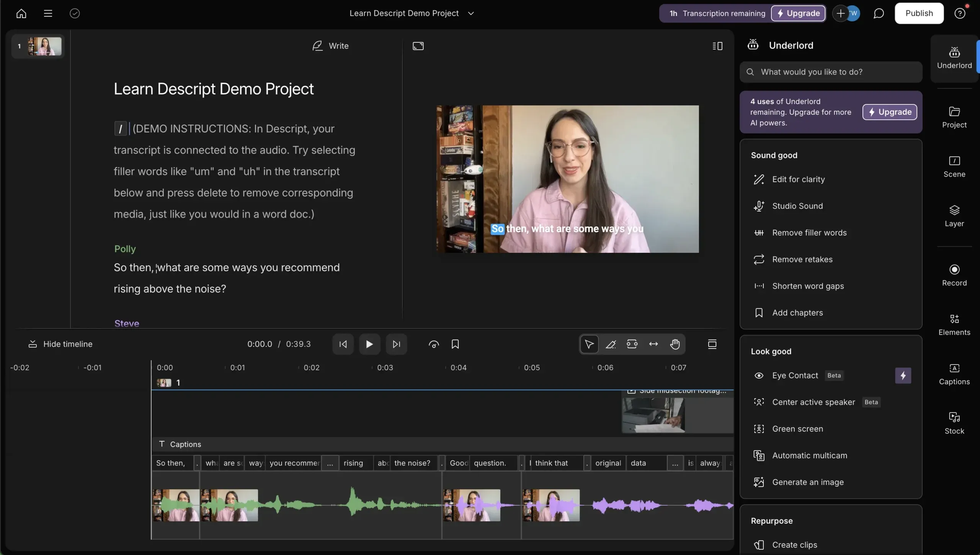This screenshot has width=980, height=555.
Task: Click the Publish button
Action: point(919,13)
